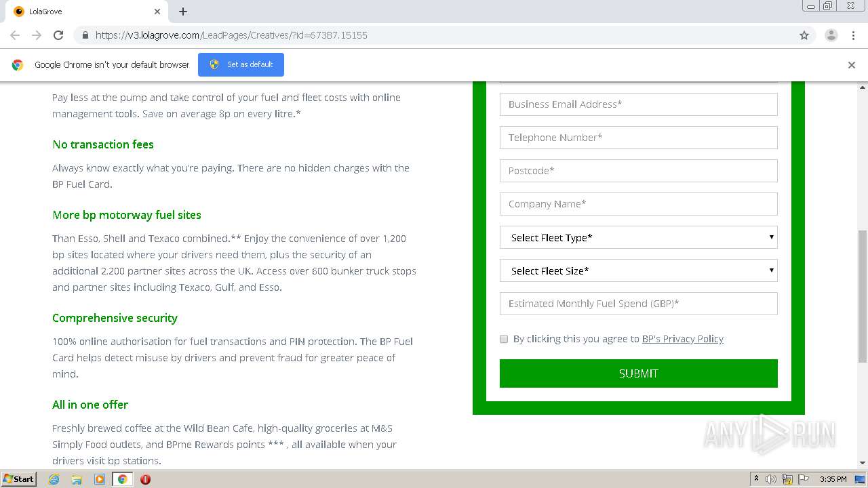Viewport: 868px width, 488px height.
Task: Open a new browser tab
Action: click(183, 12)
